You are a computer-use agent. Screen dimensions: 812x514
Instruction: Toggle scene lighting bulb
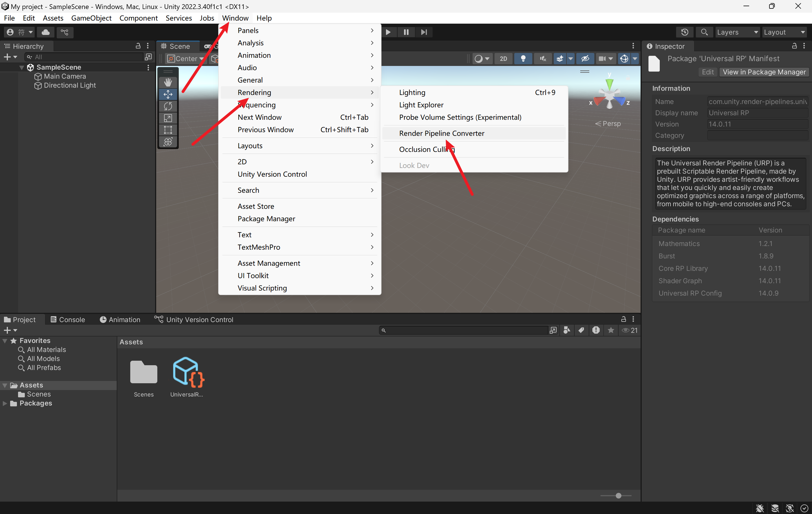point(523,59)
